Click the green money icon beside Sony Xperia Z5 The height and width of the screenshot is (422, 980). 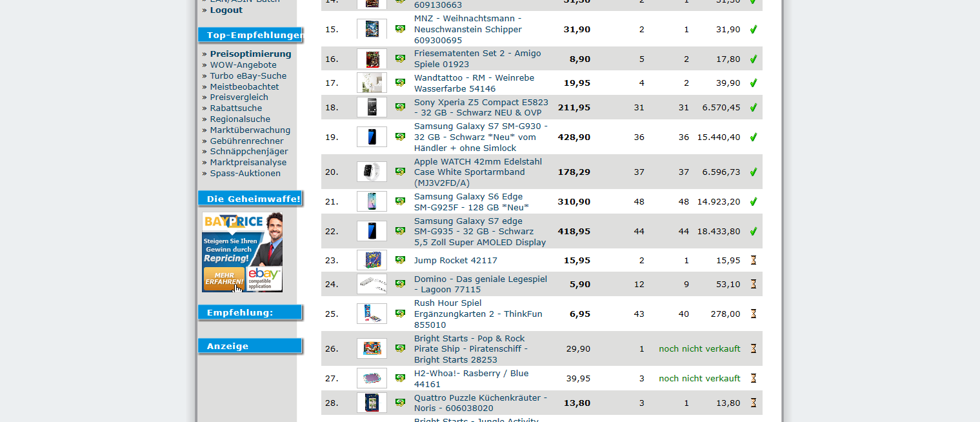tap(400, 107)
